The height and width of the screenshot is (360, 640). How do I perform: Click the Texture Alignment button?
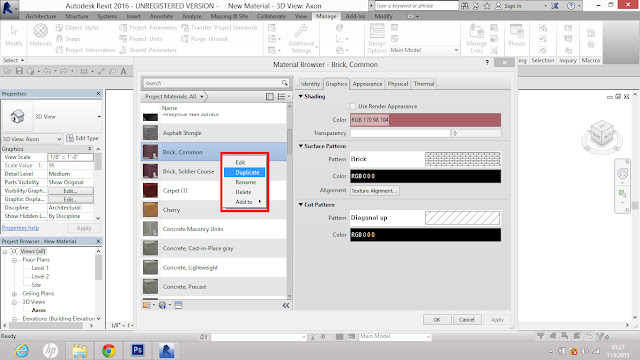374,191
